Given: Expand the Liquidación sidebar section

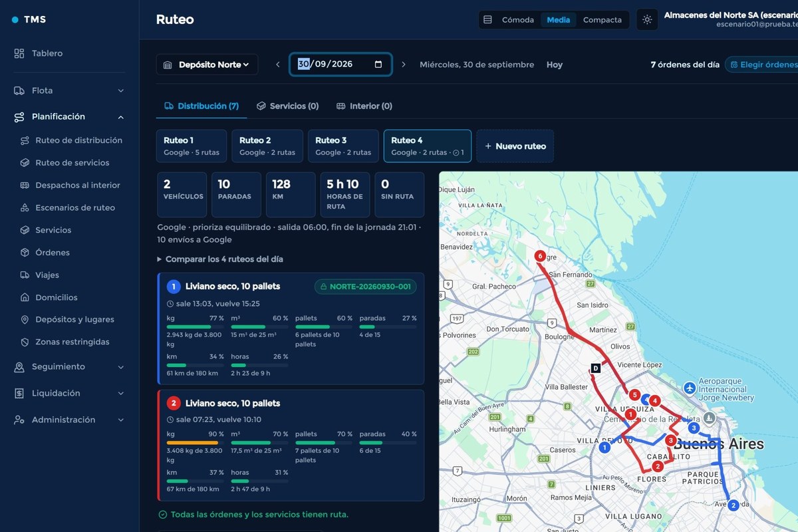Looking at the screenshot, I should pos(69,394).
